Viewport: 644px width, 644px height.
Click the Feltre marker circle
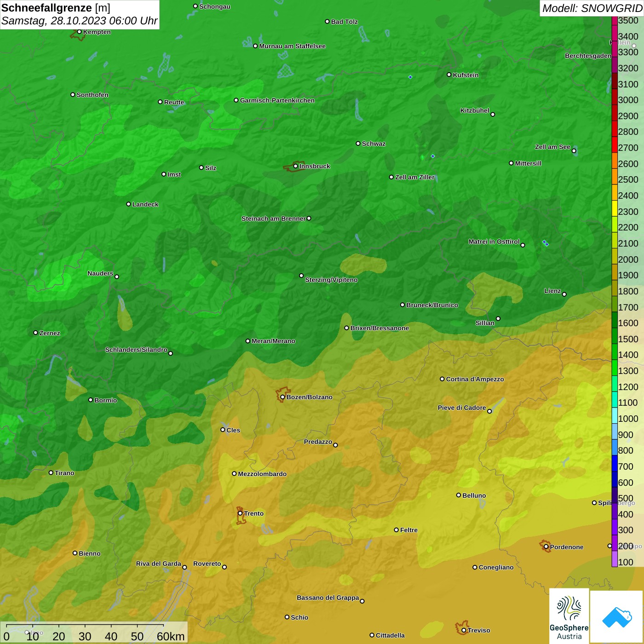click(396, 530)
